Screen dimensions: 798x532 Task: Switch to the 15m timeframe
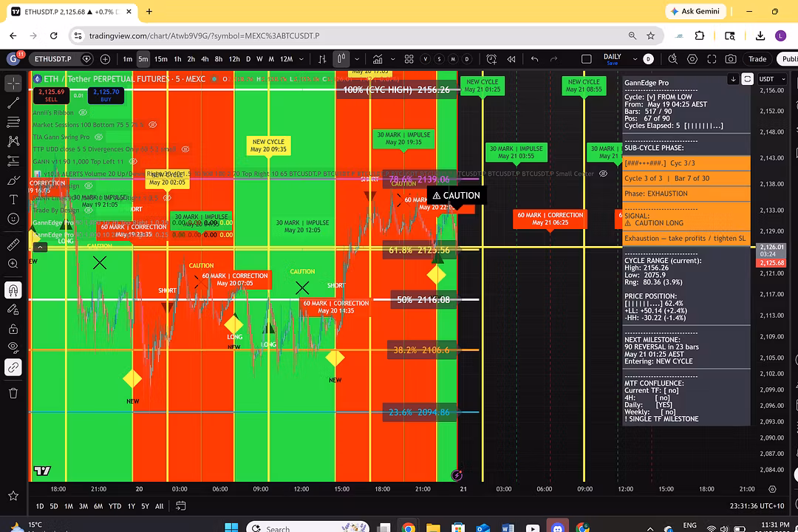tap(161, 59)
